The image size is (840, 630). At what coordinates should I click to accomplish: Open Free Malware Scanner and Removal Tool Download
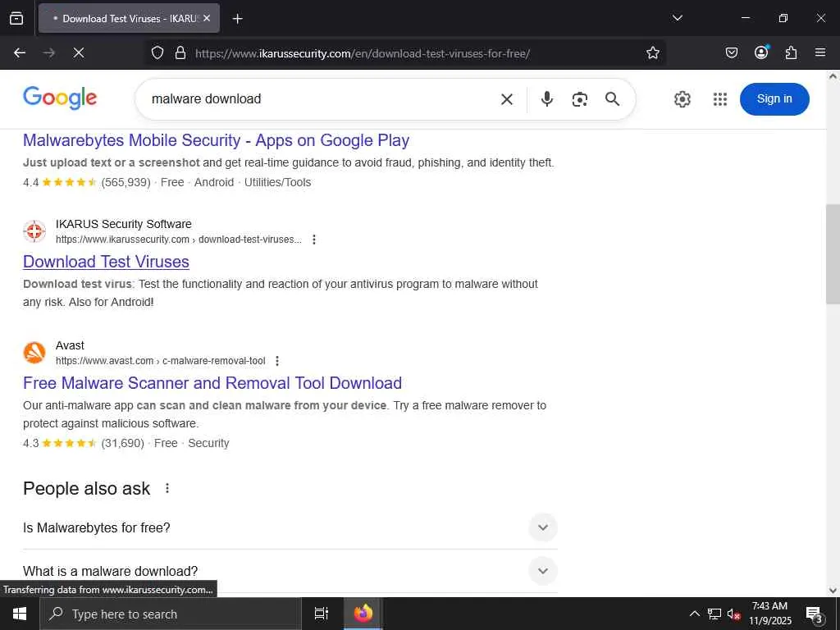pos(212,383)
